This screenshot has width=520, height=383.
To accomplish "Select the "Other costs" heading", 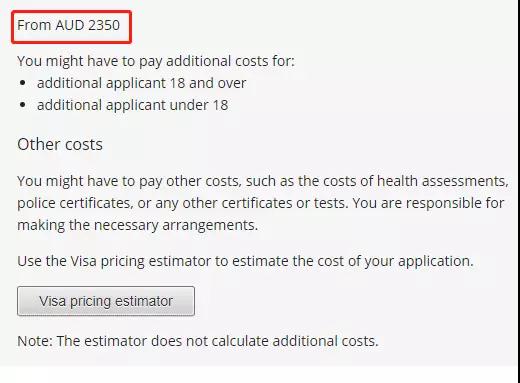I will click(60, 145).
